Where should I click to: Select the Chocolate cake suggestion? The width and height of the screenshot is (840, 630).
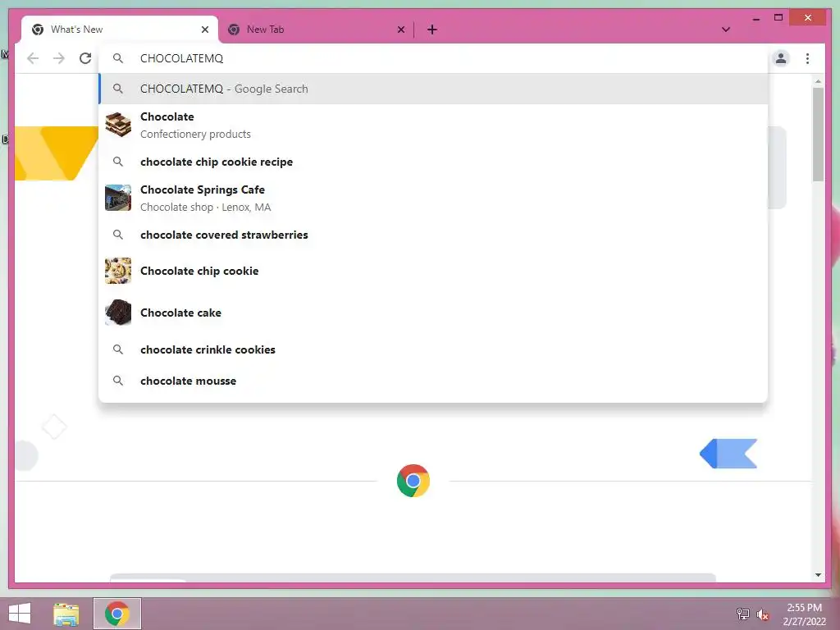(433, 313)
